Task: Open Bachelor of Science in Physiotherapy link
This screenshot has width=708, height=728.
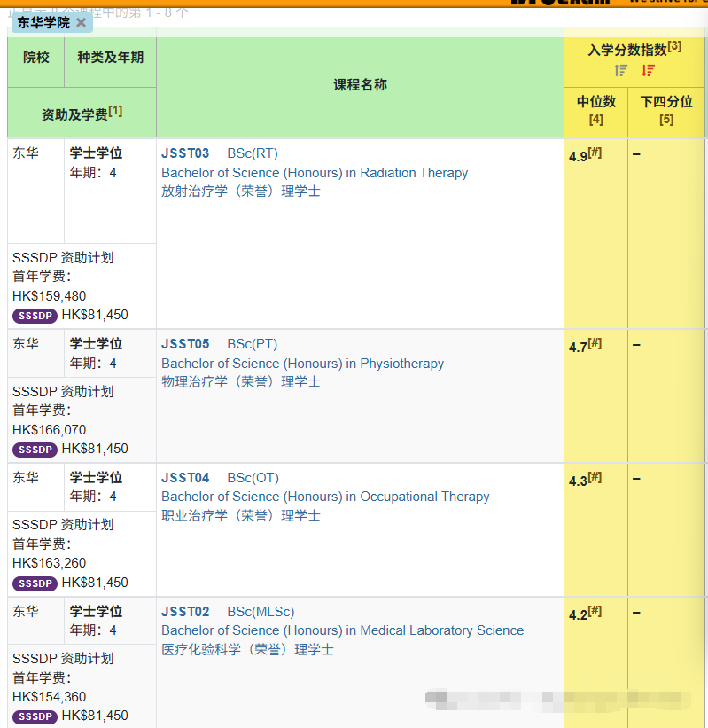Action: (x=302, y=364)
